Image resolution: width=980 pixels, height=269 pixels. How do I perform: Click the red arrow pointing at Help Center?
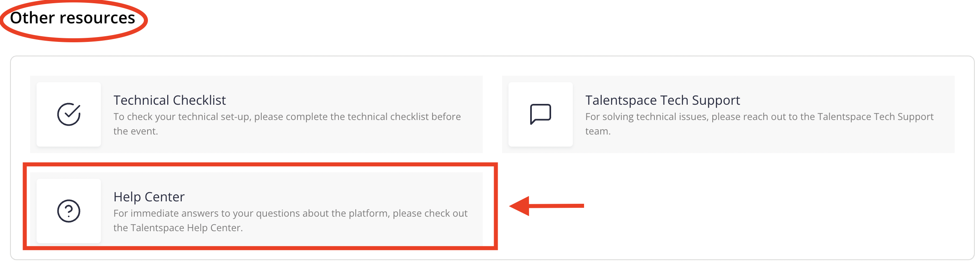[x=546, y=206]
